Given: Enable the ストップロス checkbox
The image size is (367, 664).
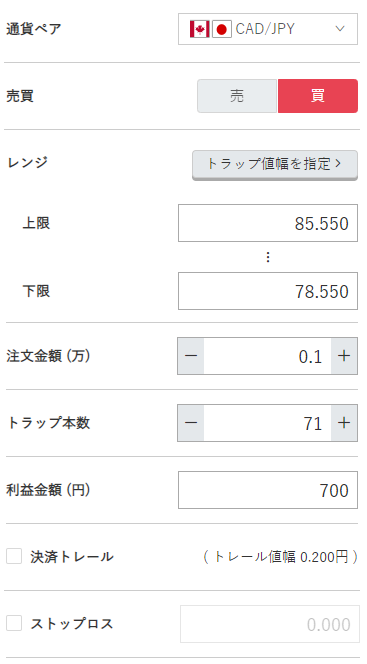Looking at the screenshot, I should pos(14,623).
